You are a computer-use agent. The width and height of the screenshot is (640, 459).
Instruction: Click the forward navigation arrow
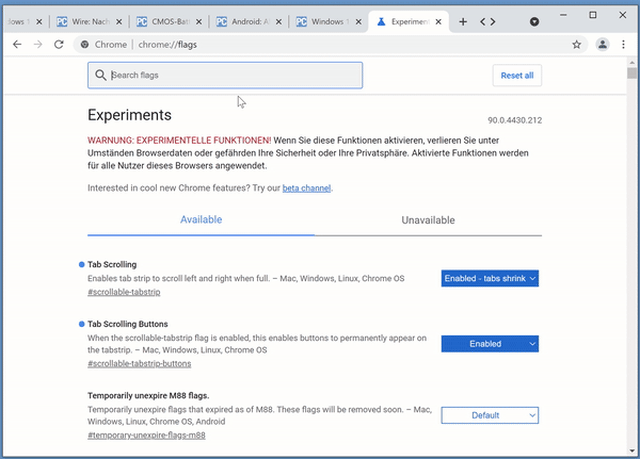(38, 44)
